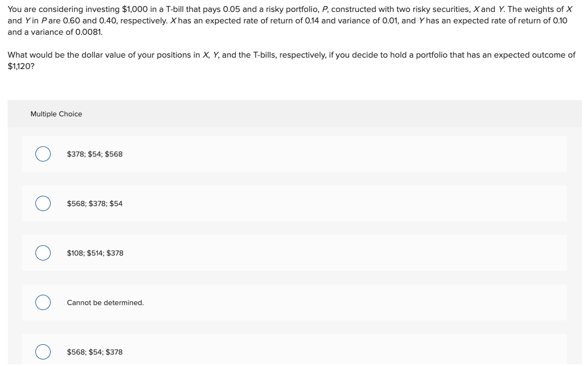Click the answer text "$108; $514; $378"
Screen dimensions: 588x366
point(95,253)
